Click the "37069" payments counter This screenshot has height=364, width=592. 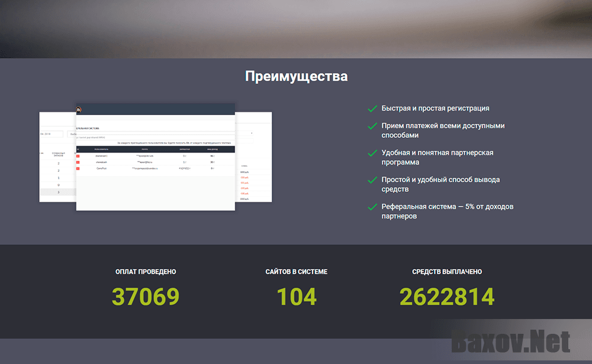pyautogui.click(x=145, y=296)
